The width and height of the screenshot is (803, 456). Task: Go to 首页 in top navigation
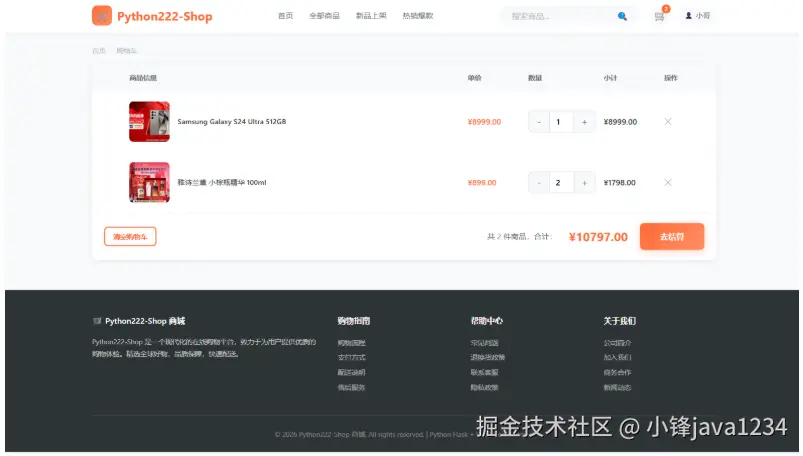click(285, 16)
